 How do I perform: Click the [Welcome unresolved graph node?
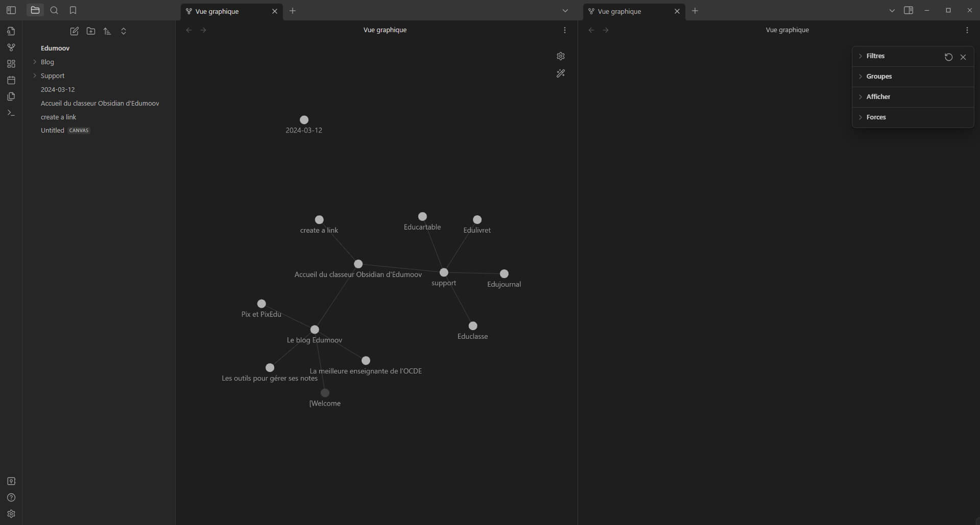pos(325,393)
